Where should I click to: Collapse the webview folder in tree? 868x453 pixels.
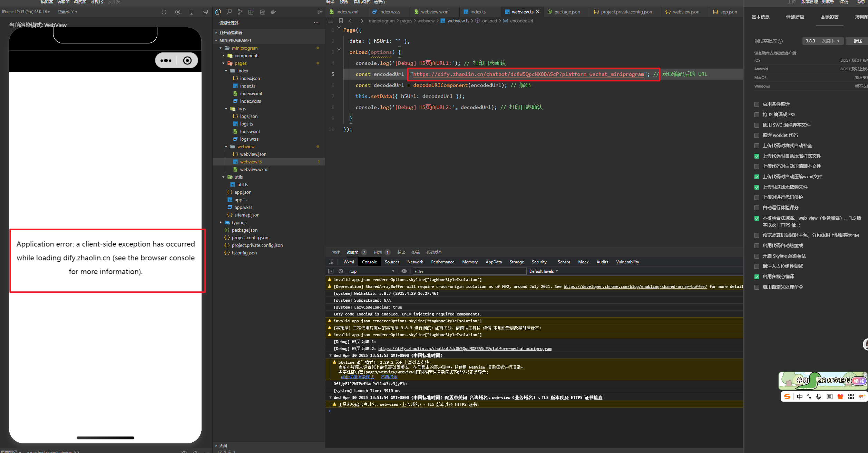tap(226, 147)
